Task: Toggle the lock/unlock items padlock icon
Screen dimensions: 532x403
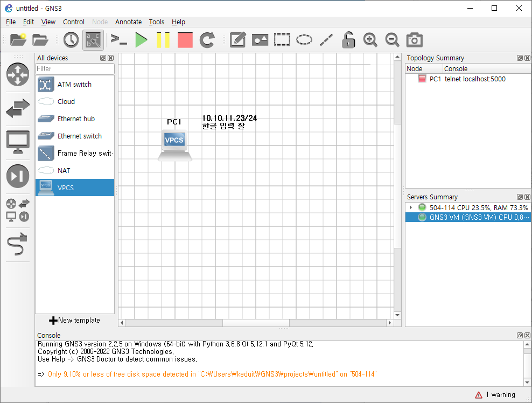Action: coord(348,40)
